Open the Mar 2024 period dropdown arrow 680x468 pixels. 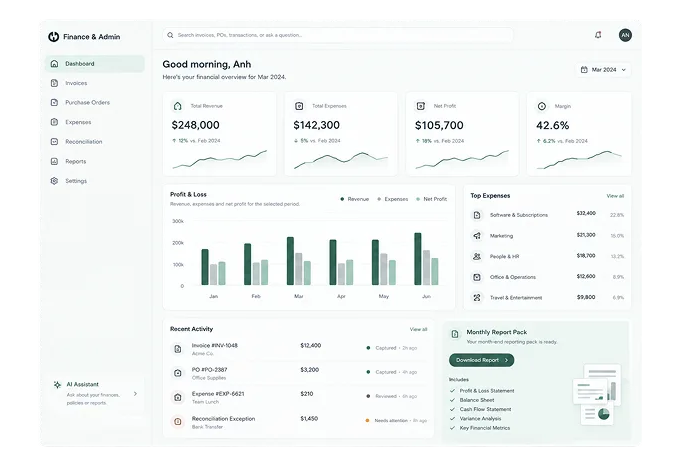(624, 70)
